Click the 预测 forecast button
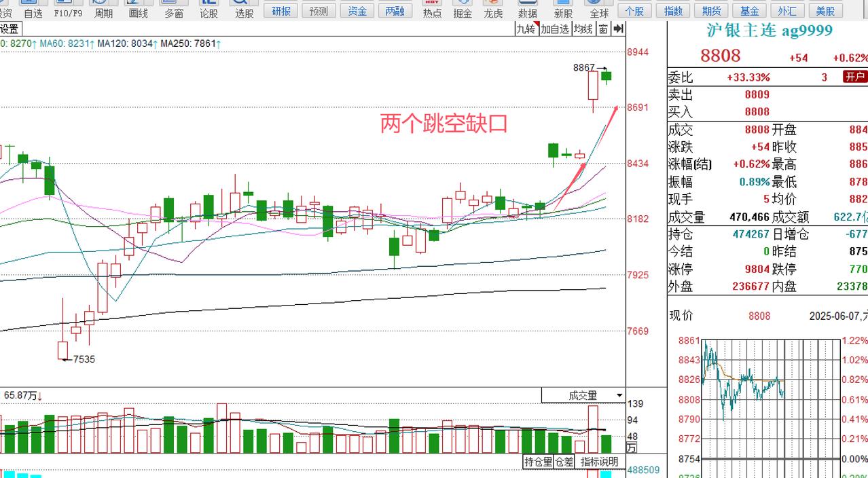Image resolution: width=868 pixels, height=478 pixels. (319, 11)
